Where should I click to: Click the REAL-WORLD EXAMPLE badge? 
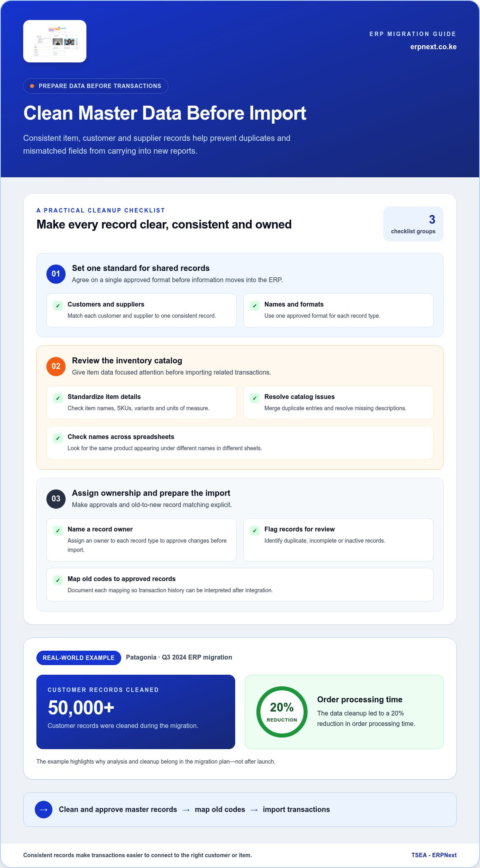pyautogui.click(x=79, y=658)
